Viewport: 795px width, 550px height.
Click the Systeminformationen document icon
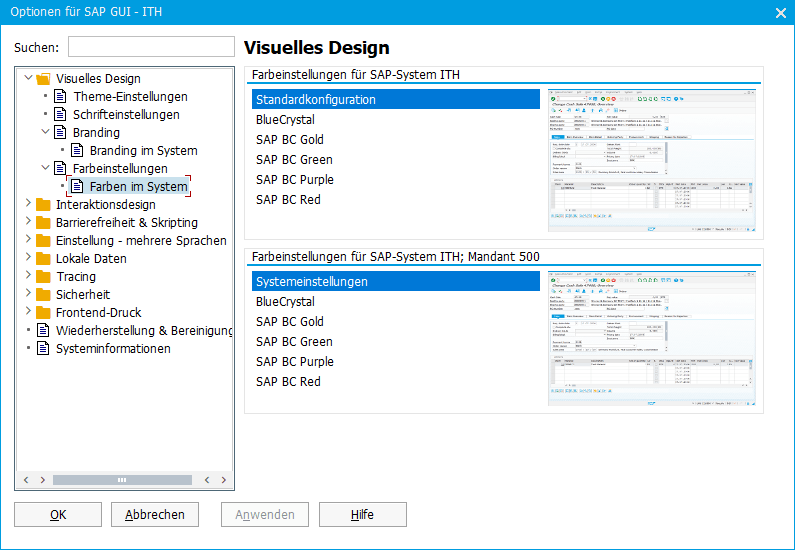pos(44,349)
